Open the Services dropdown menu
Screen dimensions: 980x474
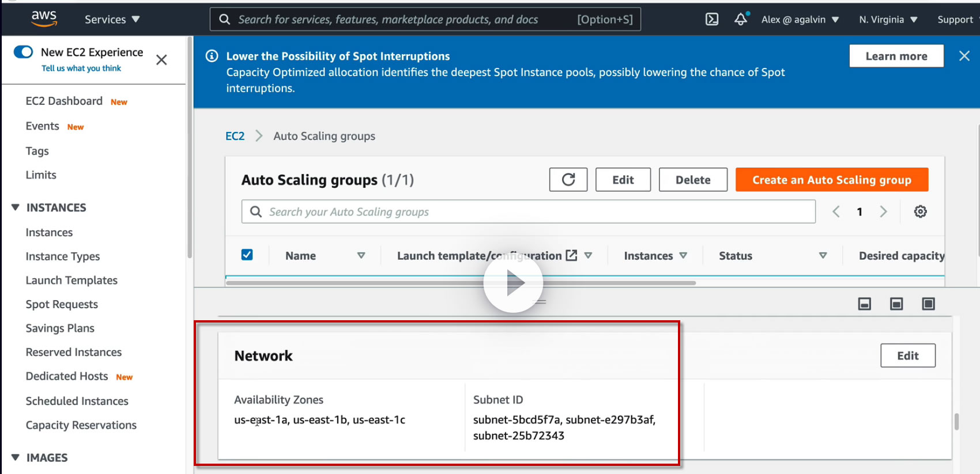click(112, 20)
